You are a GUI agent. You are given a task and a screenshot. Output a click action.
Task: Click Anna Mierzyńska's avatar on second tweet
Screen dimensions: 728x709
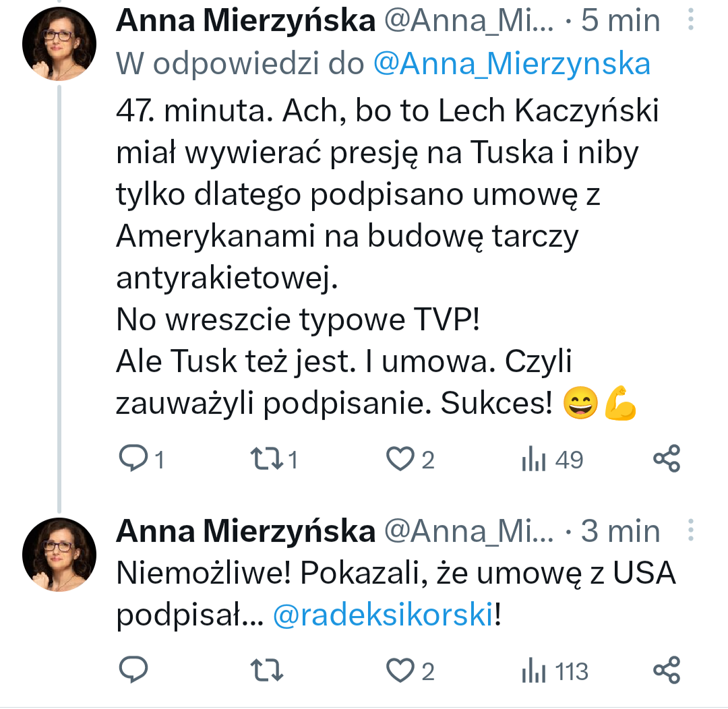click(59, 555)
